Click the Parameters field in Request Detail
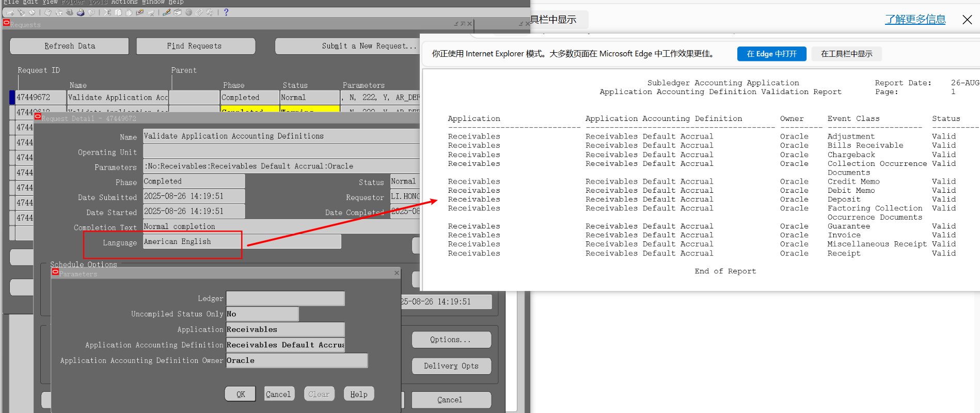This screenshot has width=980, height=413. 281,166
